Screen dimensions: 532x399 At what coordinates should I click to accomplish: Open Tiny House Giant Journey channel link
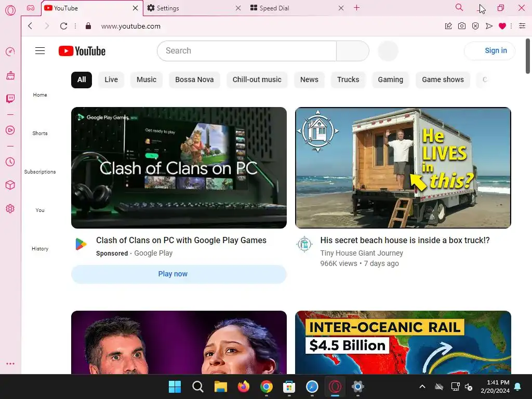[x=362, y=253]
